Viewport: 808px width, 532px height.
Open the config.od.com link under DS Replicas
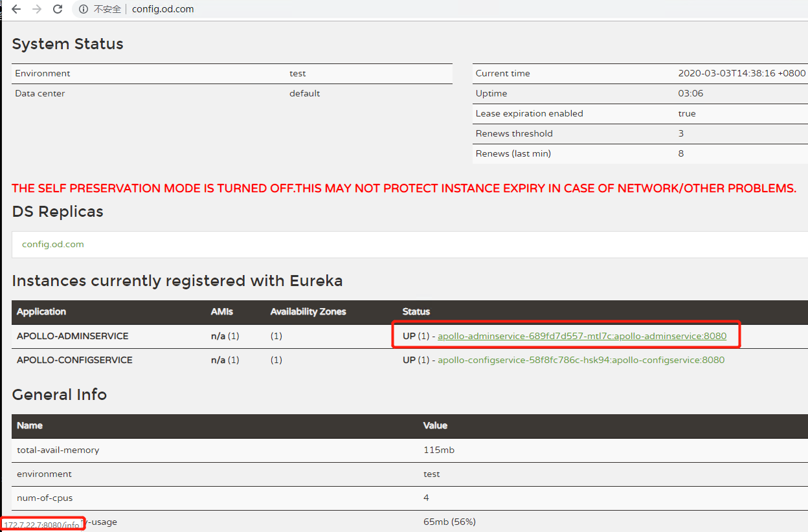(53, 244)
